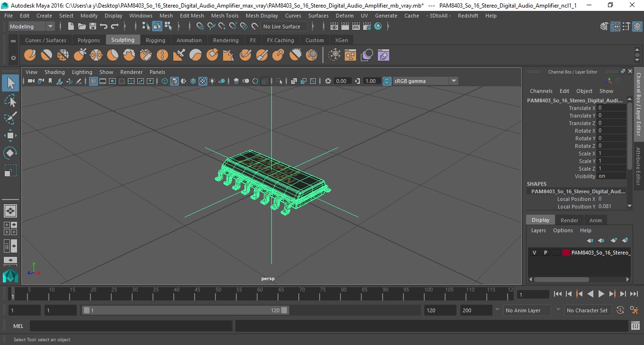Open the script editor icon

635,326
